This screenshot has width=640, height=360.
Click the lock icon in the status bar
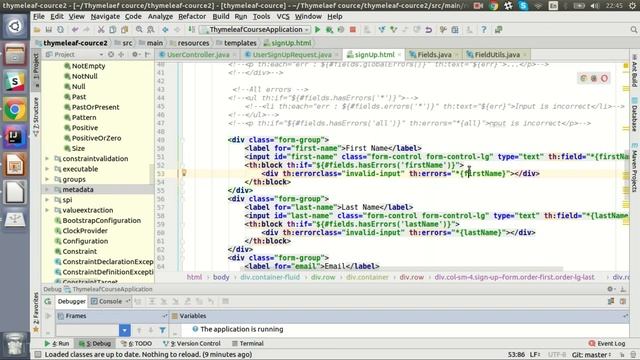click(x=622, y=355)
